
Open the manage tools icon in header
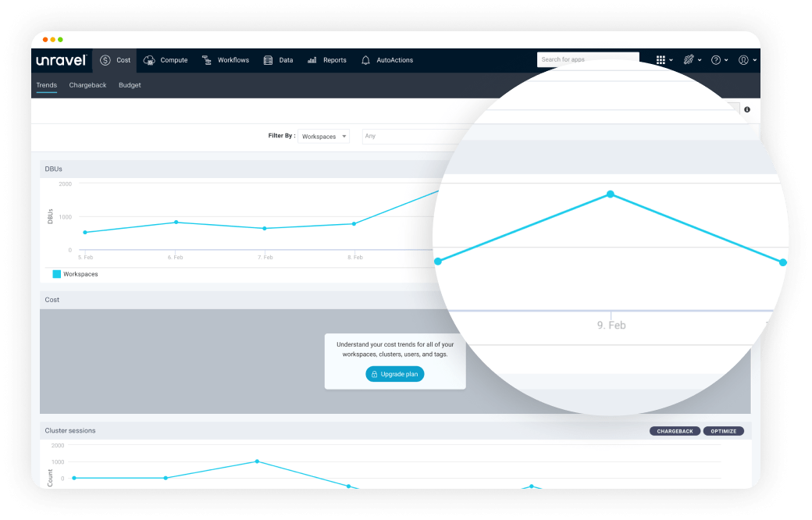pos(688,60)
